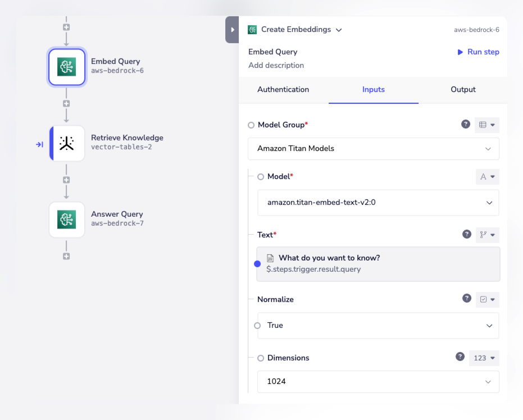This screenshot has width=523, height=420.
Task: Add step between Embed Query and Retrieve Knowledge
Action: coord(66,104)
